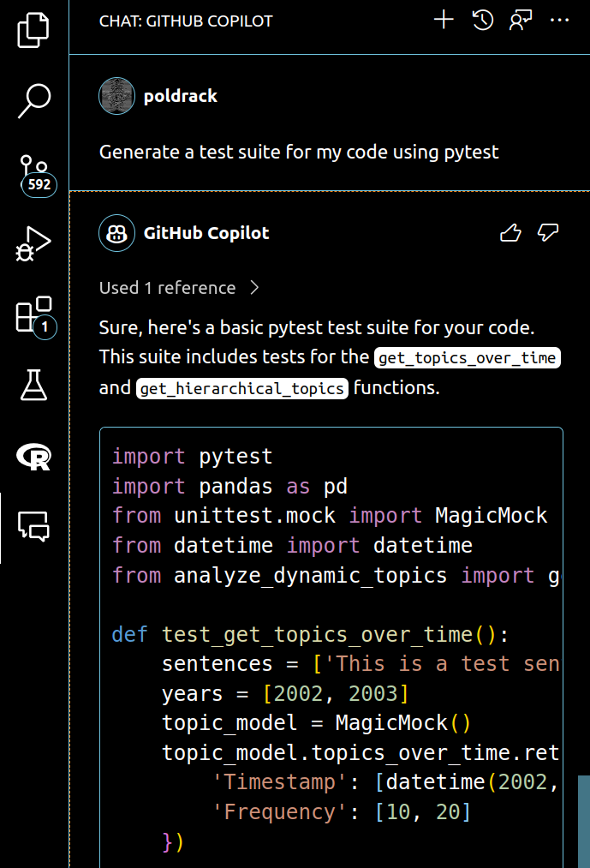Open Run and Debug view
This screenshot has width=590, height=868.
tap(33, 243)
